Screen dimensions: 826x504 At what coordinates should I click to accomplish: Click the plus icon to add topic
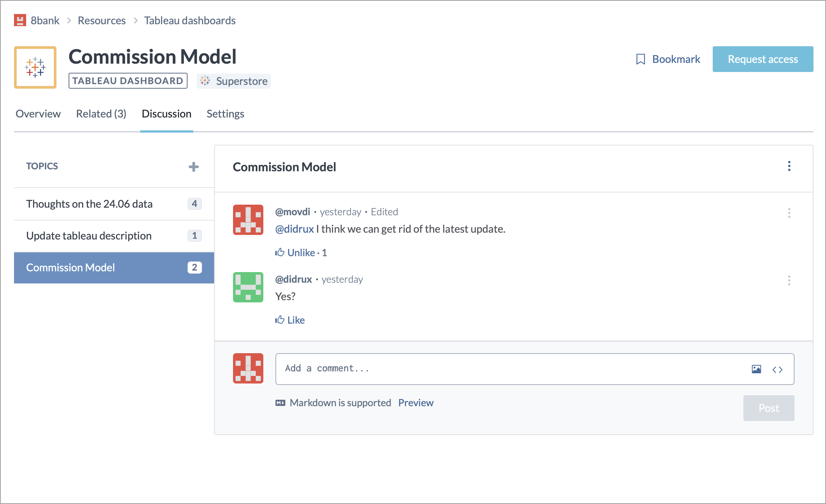pos(194,167)
